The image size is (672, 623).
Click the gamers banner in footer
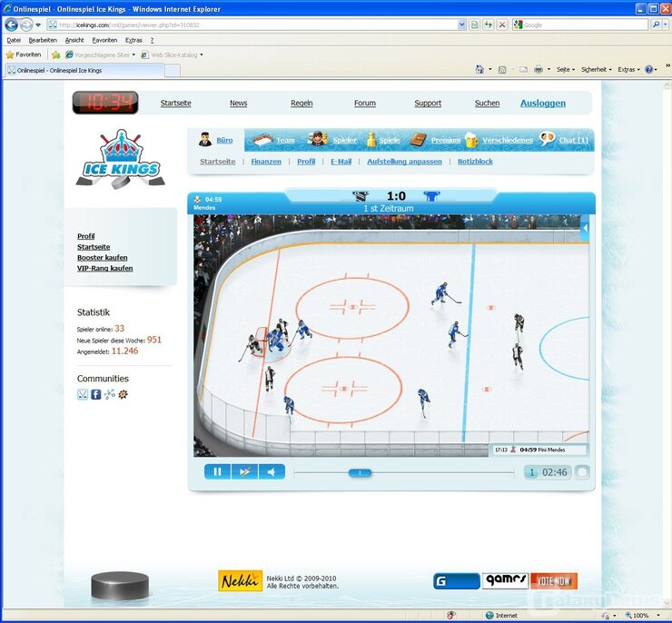[505, 581]
